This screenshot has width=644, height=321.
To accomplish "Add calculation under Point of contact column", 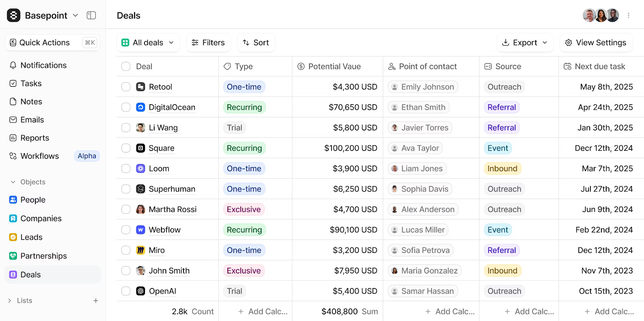I will click(450, 311).
